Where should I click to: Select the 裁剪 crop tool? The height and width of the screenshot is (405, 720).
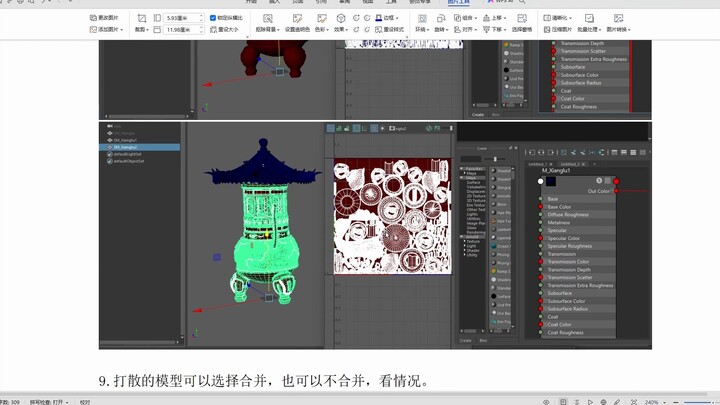(x=141, y=18)
